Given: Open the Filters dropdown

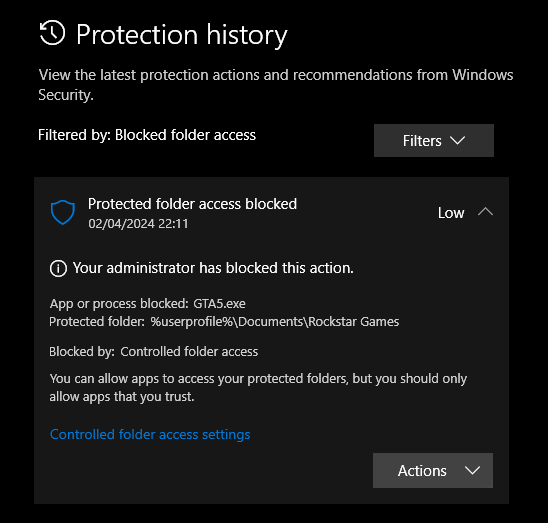Looking at the screenshot, I should [x=434, y=141].
